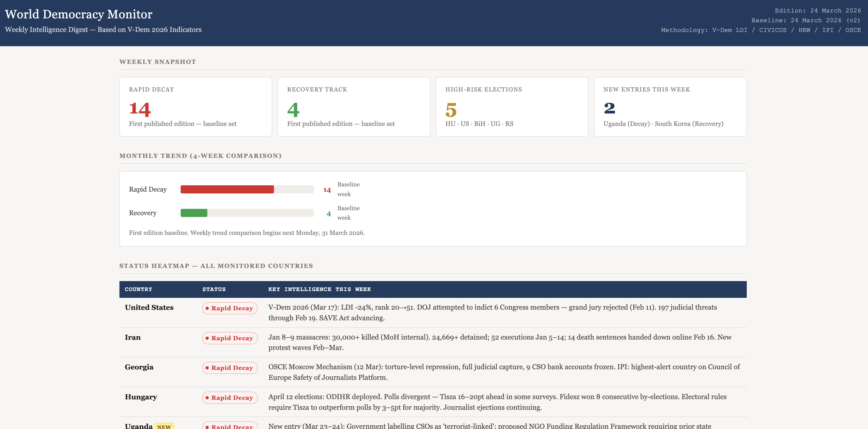Click the NEW tag beside Uganda

pos(164,426)
